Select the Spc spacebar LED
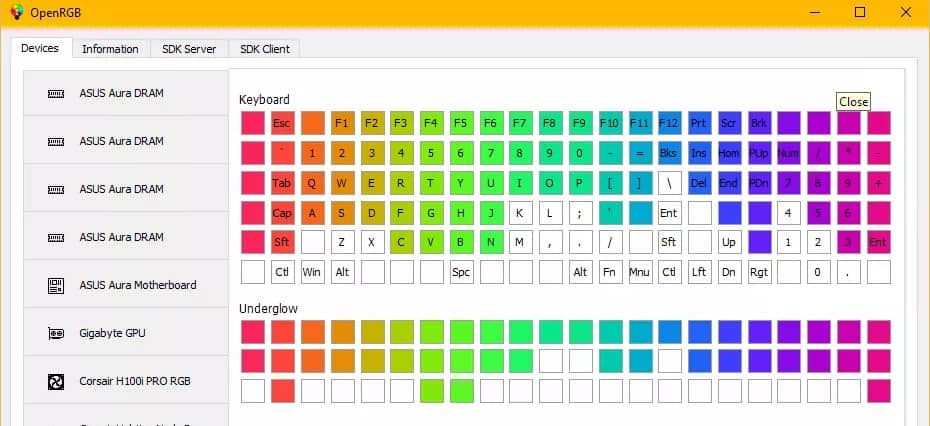Image resolution: width=930 pixels, height=426 pixels. [461, 272]
